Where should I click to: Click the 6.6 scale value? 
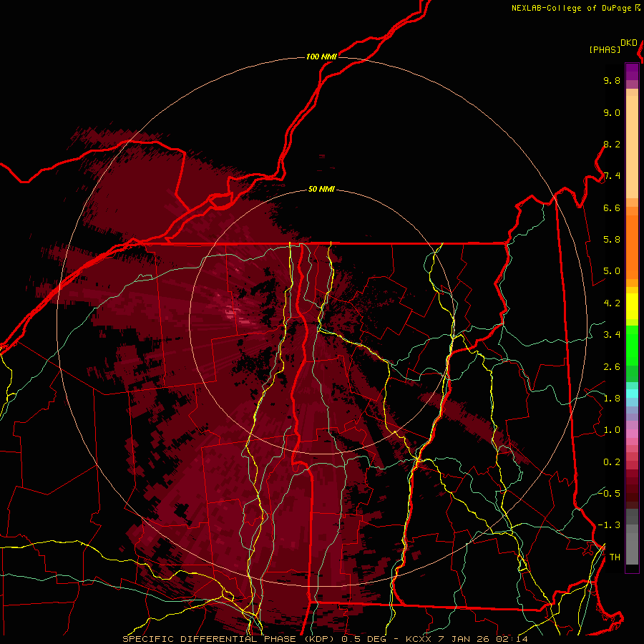tap(612, 208)
